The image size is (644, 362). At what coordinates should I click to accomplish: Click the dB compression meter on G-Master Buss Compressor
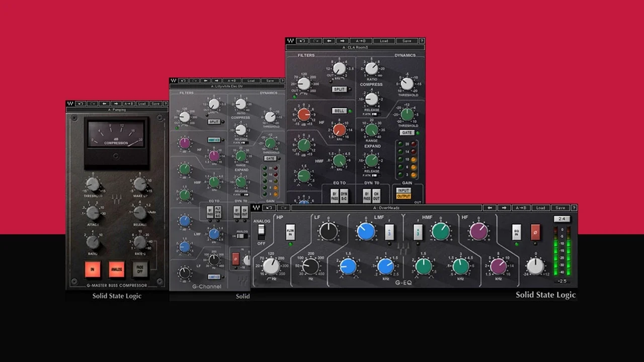pos(117,134)
